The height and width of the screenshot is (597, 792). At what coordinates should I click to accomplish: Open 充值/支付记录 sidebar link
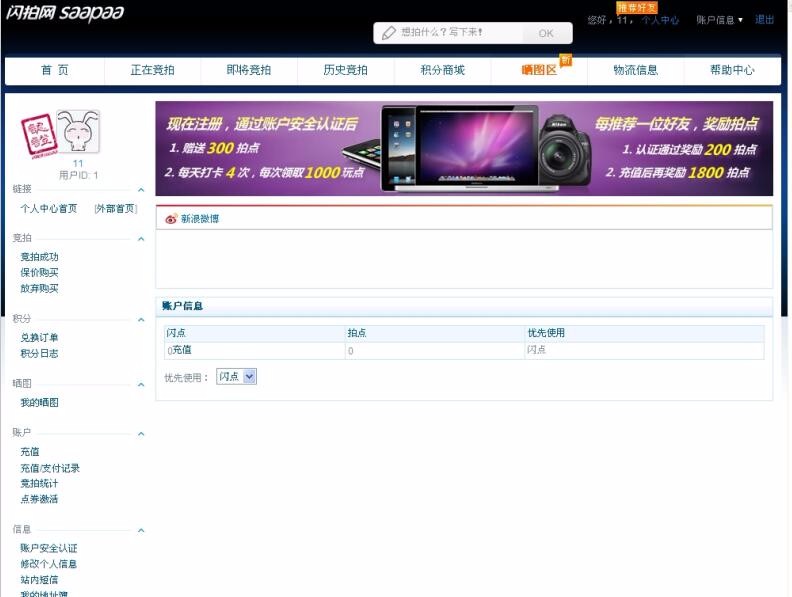point(50,468)
